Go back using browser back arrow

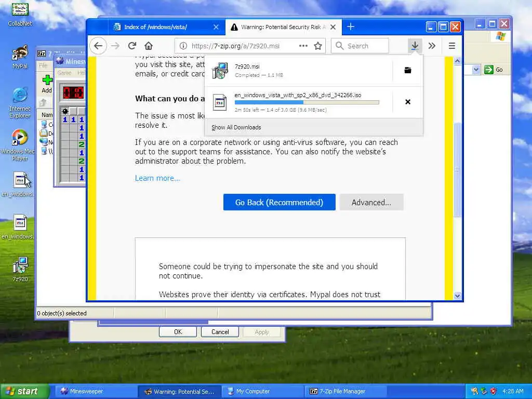[x=98, y=46]
